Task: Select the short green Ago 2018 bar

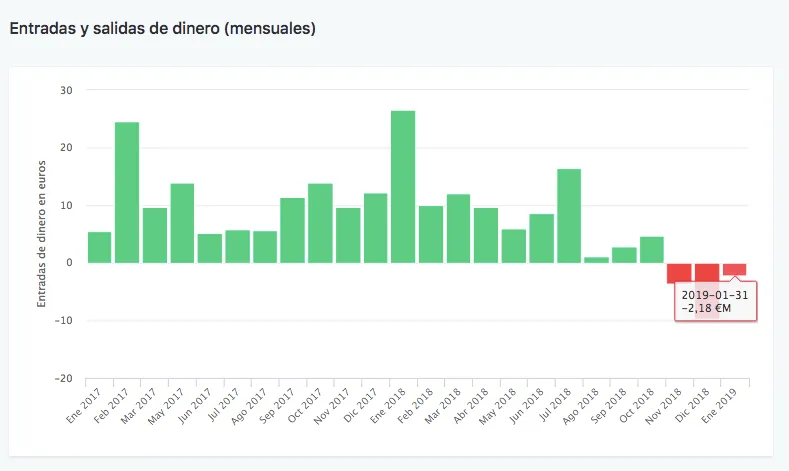Action: pyautogui.click(x=596, y=260)
